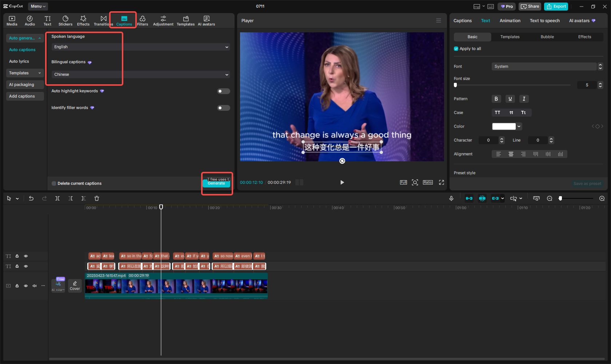Click the Generate captions button
The height and width of the screenshot is (364, 611).
[216, 183]
